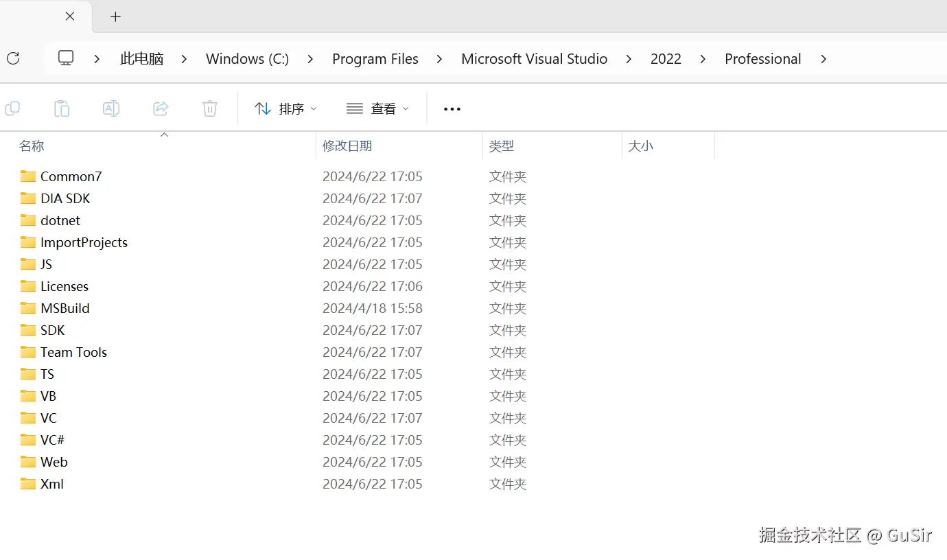
Task: Click the SDK folder icon
Action: pos(28,330)
